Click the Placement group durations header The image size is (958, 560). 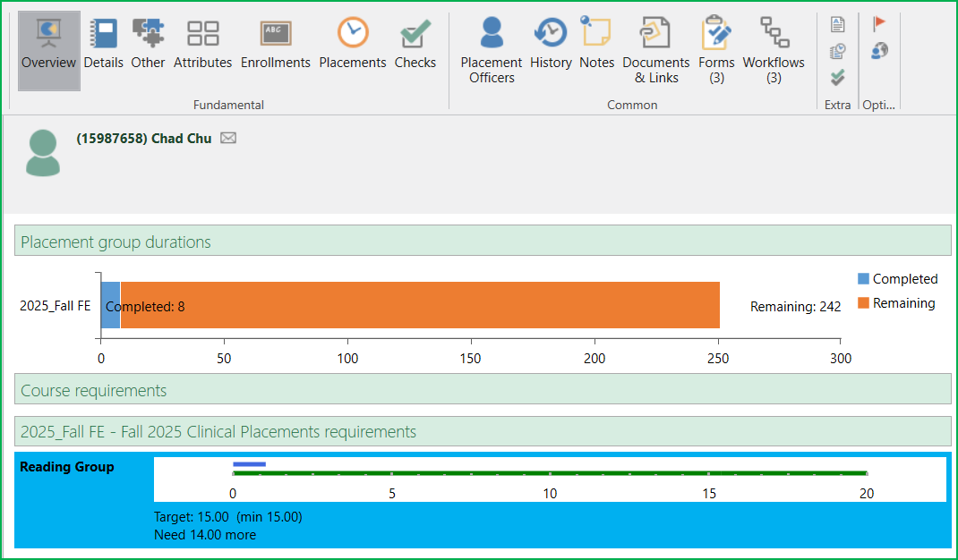click(x=483, y=242)
